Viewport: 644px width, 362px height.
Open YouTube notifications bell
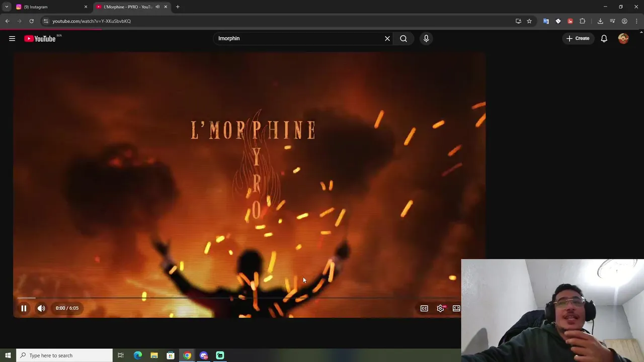pos(604,38)
